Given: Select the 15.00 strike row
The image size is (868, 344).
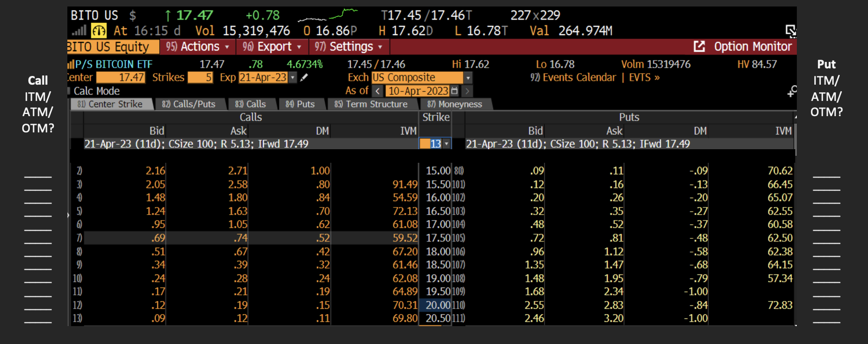Looking at the screenshot, I should (x=433, y=171).
